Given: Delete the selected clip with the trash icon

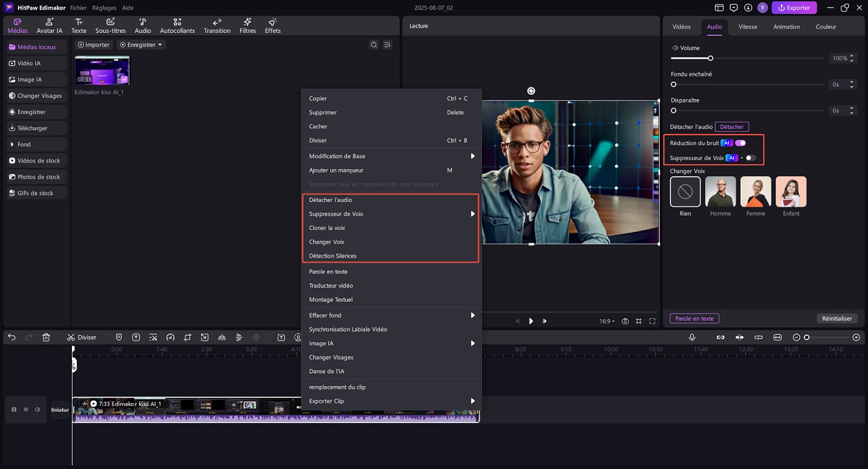Looking at the screenshot, I should [x=46, y=338].
